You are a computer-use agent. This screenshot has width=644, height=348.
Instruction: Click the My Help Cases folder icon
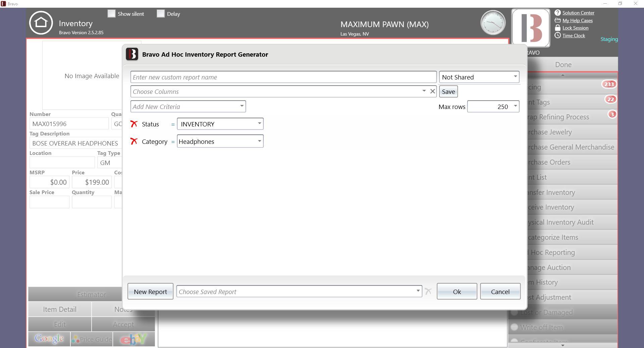557,20
